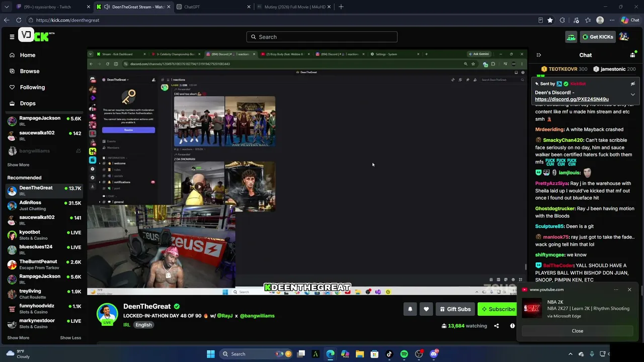
Task: Close the ChatGPT browser tab
Action: click(249, 7)
